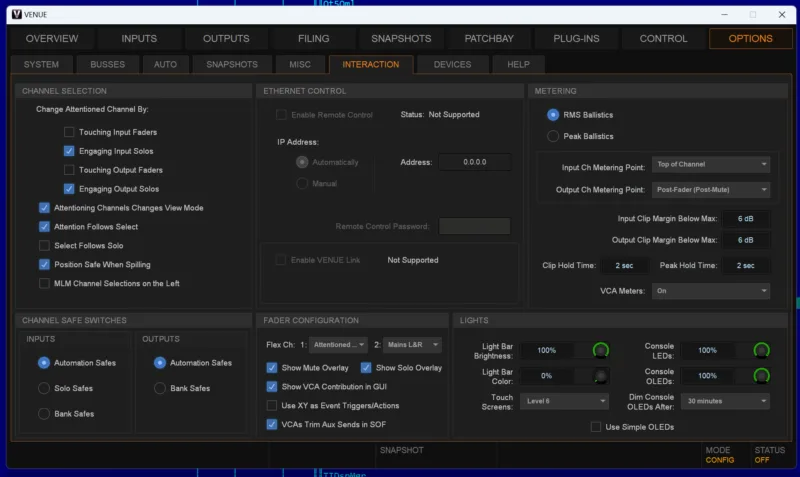Viewport: 800px width, 477px height.
Task: Switch to the OUTPUTS page
Action: pos(226,39)
